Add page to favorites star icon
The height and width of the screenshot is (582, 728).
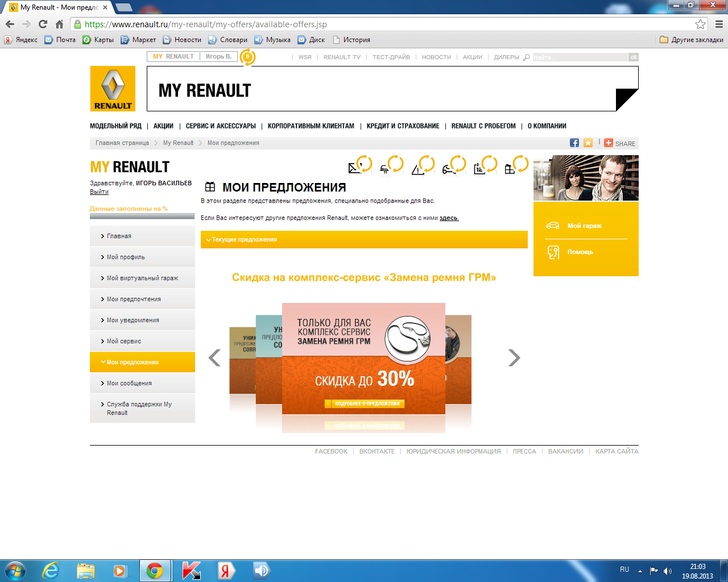point(588,143)
